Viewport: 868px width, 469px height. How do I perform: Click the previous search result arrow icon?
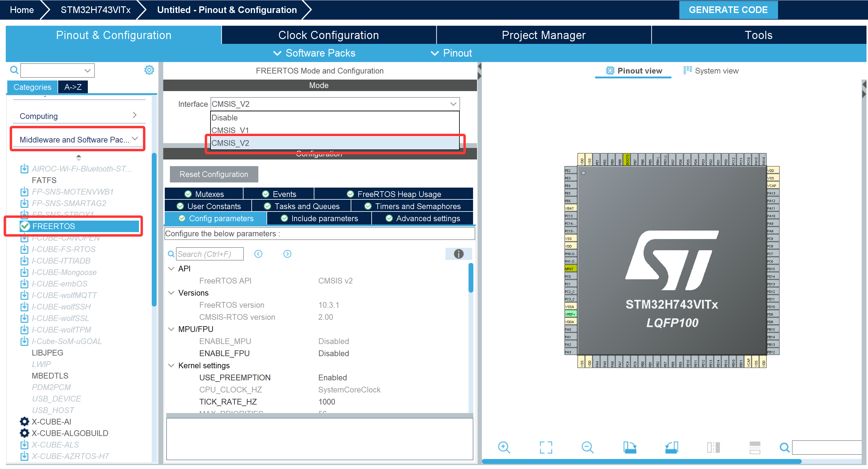pyautogui.click(x=258, y=254)
